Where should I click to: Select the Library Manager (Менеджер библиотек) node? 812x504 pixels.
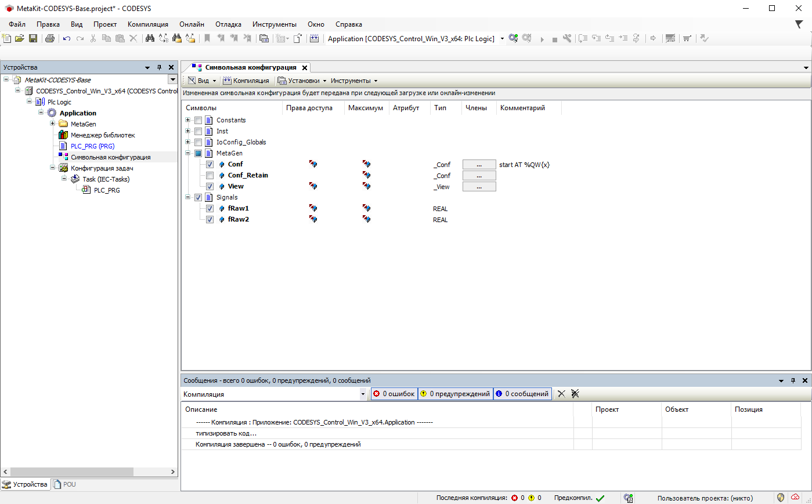click(x=102, y=135)
